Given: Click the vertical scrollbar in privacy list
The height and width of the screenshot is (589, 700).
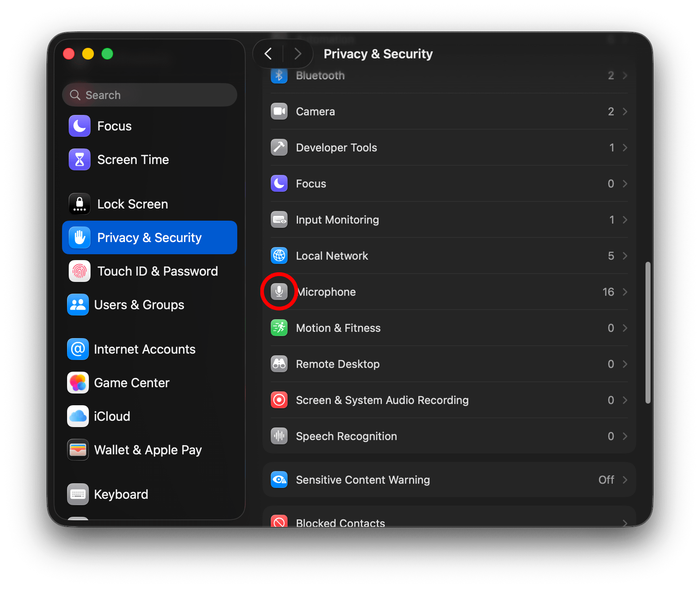Looking at the screenshot, I should click(648, 333).
